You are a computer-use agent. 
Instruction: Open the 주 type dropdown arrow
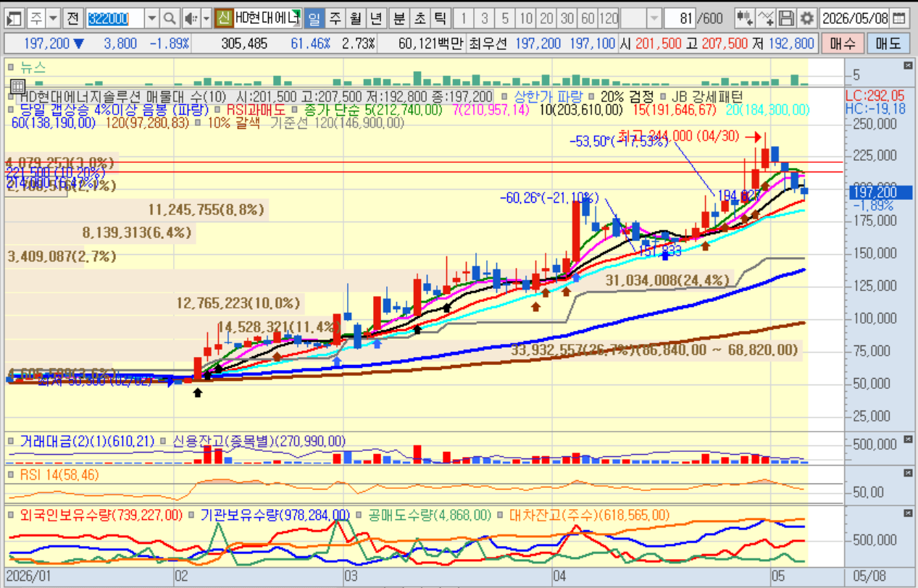(x=53, y=17)
